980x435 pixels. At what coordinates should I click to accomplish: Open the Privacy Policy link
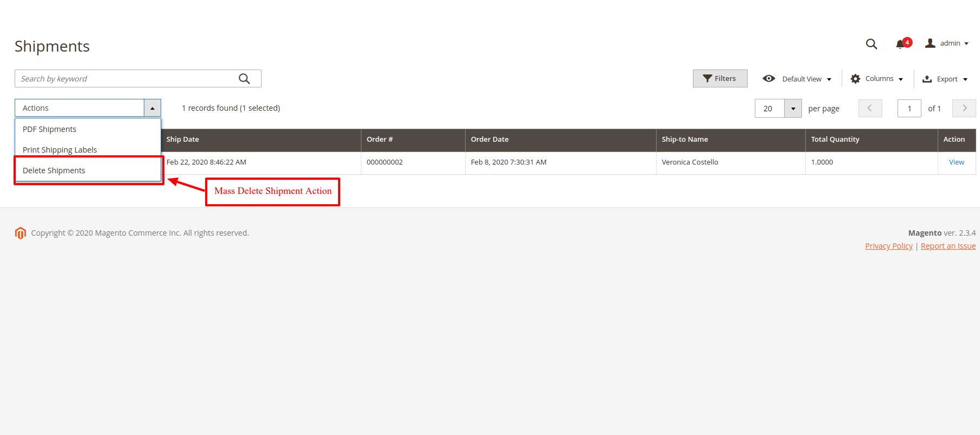889,246
